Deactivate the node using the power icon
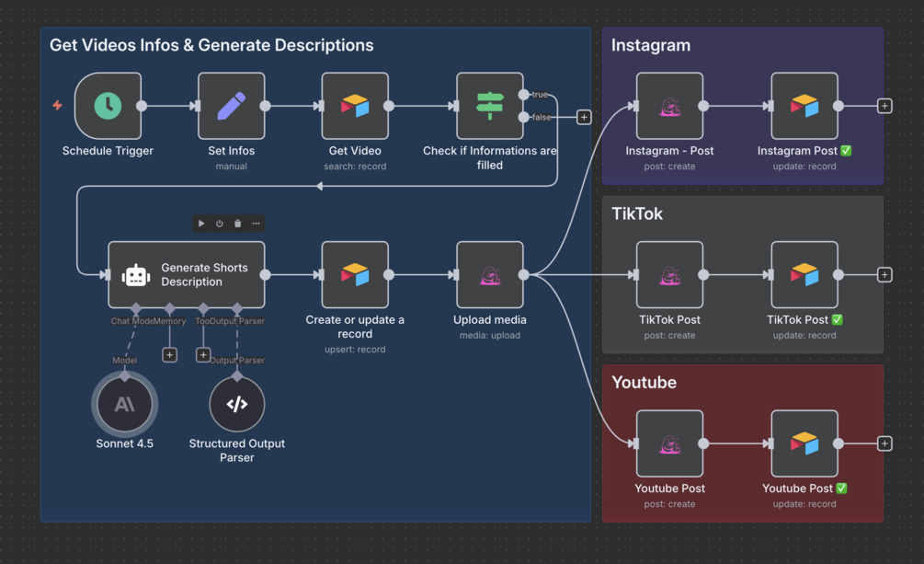Image resolution: width=924 pixels, height=564 pixels. 219,224
